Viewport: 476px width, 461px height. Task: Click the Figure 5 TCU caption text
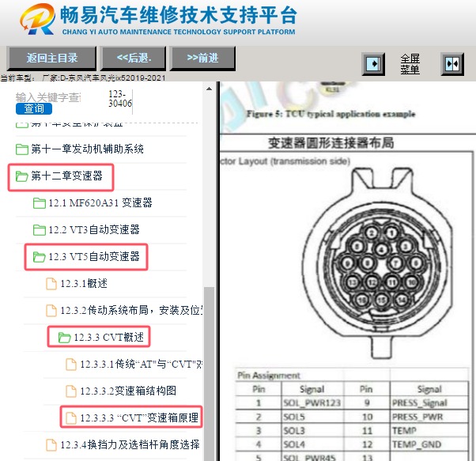click(x=331, y=114)
